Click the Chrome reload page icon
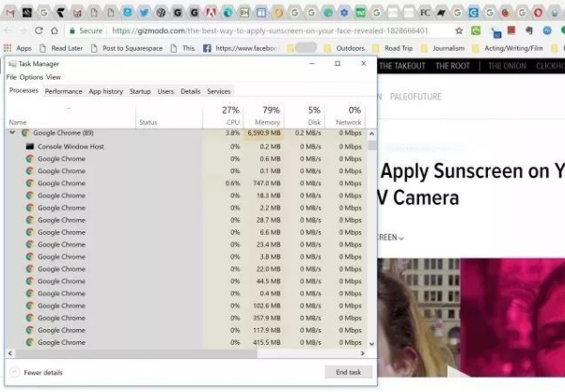Image resolution: width=565 pixels, height=392 pixels. click(39, 30)
